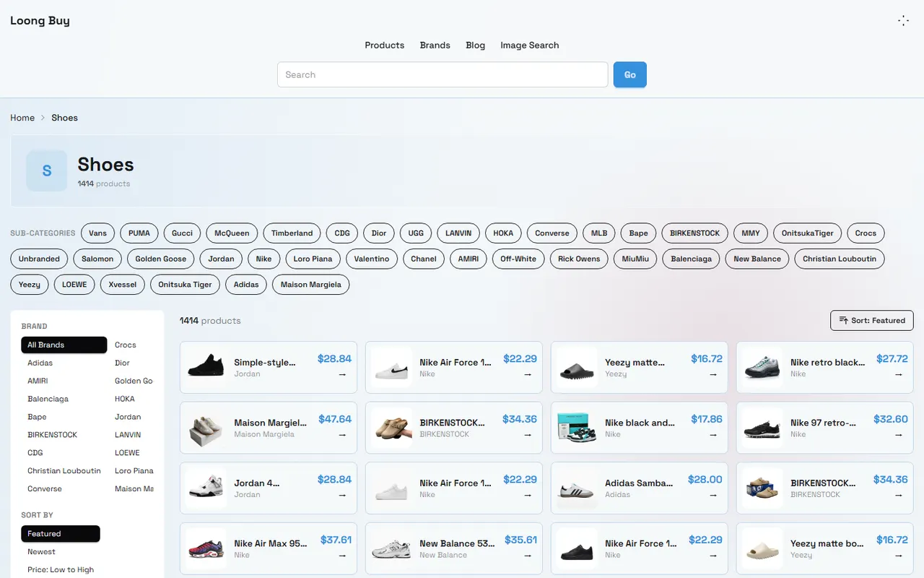Select the Maison Margiela sub-category chip
This screenshot has height=578, width=924.
coord(311,285)
